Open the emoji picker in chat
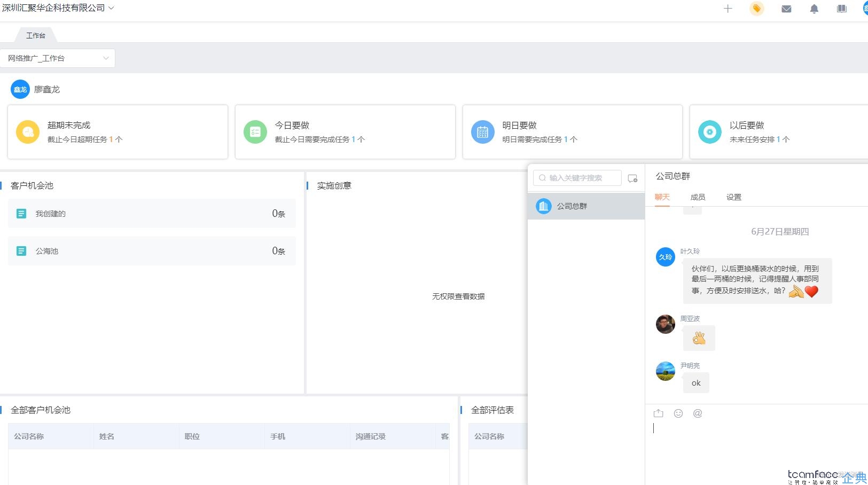Image resolution: width=868 pixels, height=485 pixels. [678, 413]
